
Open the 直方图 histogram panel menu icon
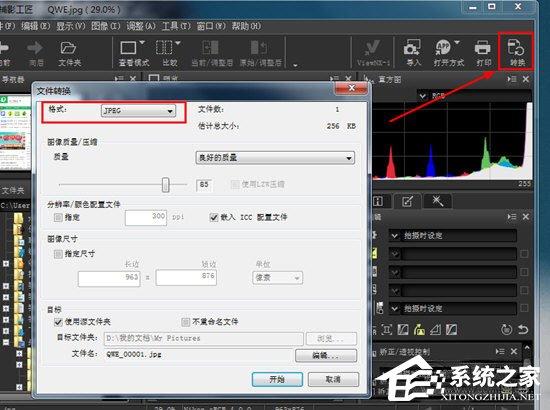pos(512,79)
